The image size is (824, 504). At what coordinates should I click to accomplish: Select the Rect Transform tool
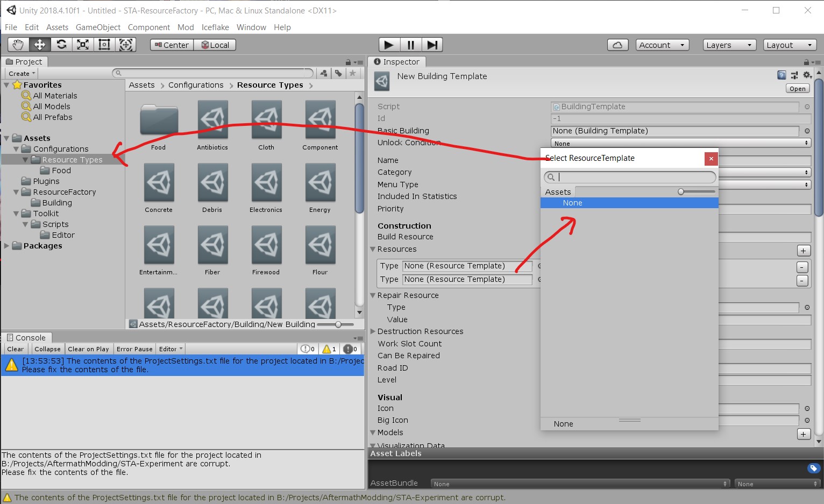[104, 45]
